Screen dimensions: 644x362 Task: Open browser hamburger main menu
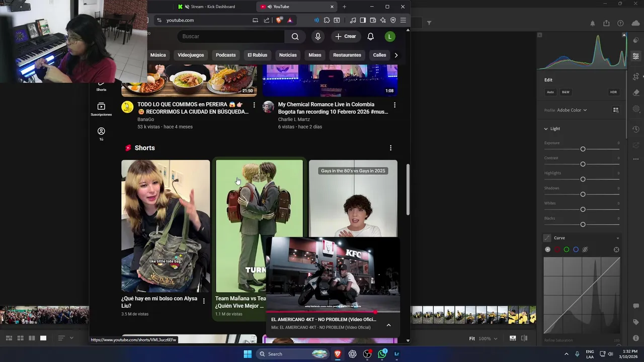[403, 20]
